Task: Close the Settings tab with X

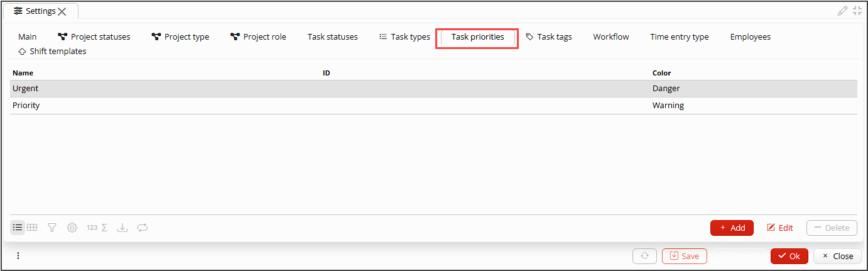Action: [62, 11]
